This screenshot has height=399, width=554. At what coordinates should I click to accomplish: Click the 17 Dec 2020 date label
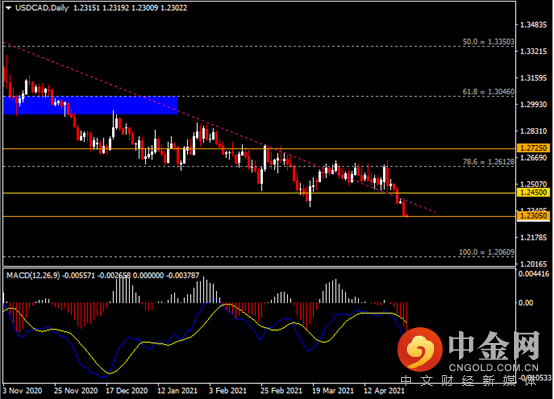point(127,391)
